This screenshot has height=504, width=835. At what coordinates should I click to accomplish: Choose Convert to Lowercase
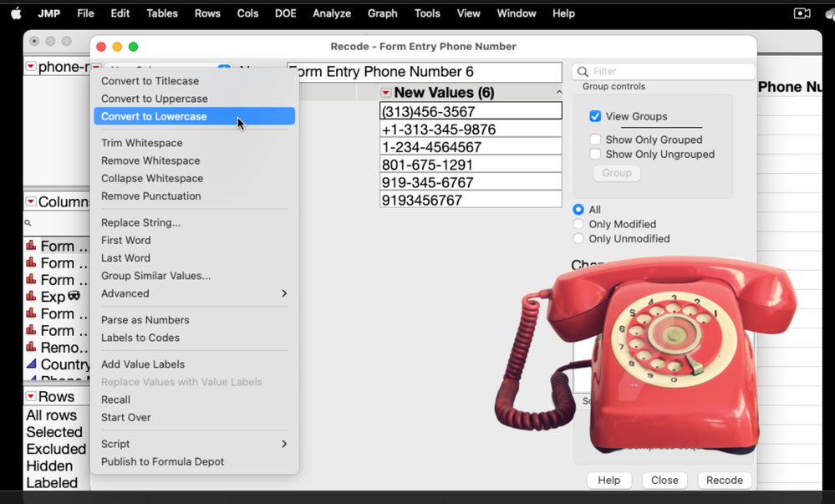pyautogui.click(x=195, y=116)
